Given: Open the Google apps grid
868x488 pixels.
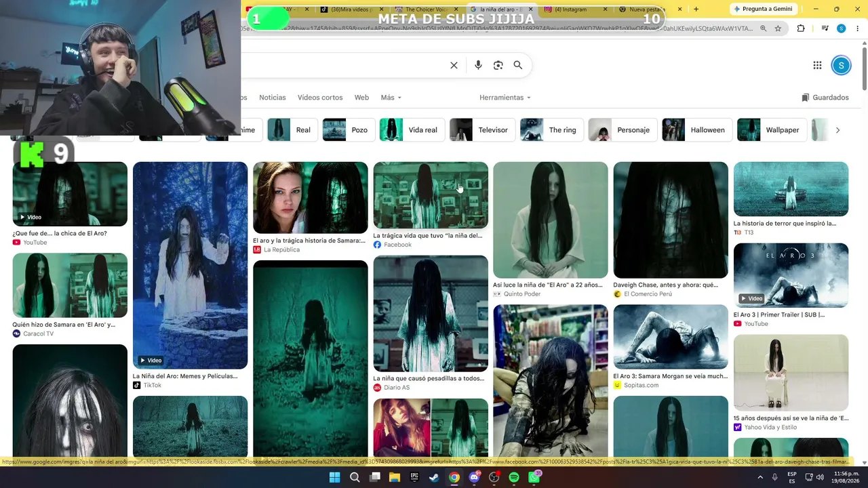Looking at the screenshot, I should pyautogui.click(x=817, y=65).
